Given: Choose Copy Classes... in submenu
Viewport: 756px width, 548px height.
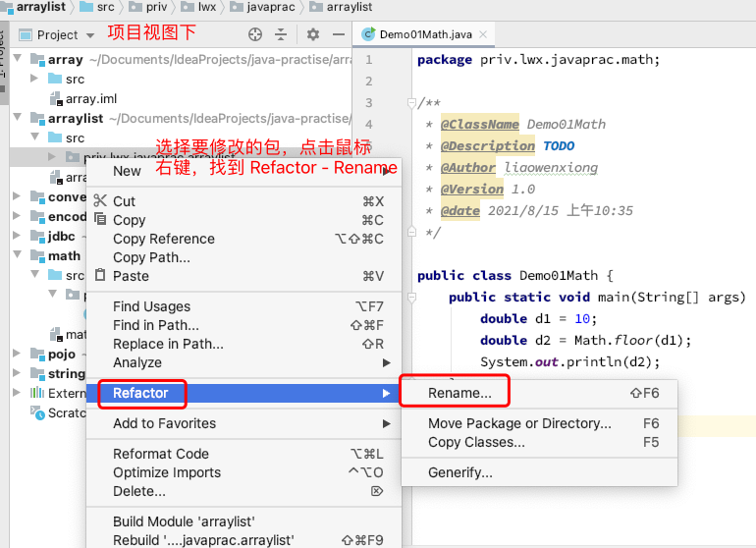Looking at the screenshot, I should tap(540, 442).
